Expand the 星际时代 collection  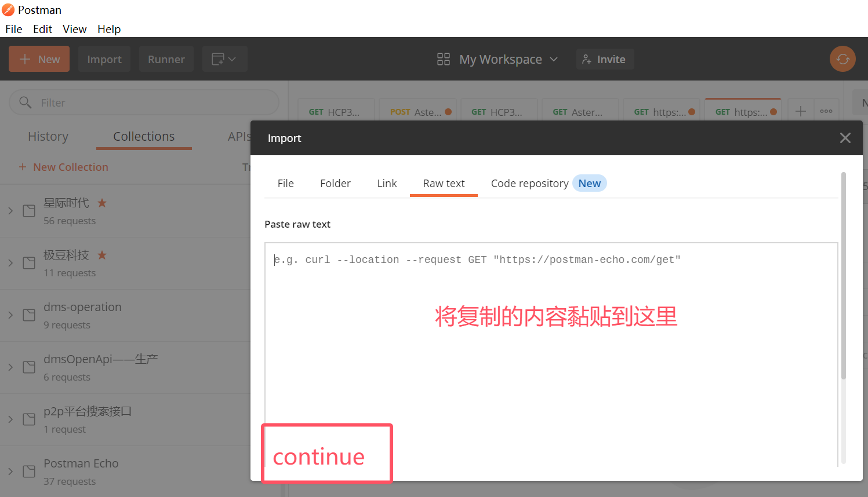10,211
